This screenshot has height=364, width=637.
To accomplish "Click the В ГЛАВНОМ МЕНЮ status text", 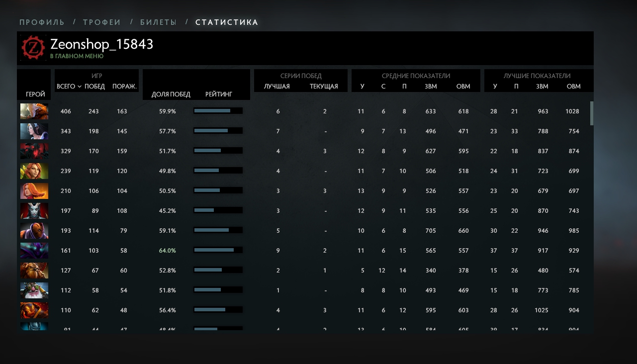I will point(77,56).
